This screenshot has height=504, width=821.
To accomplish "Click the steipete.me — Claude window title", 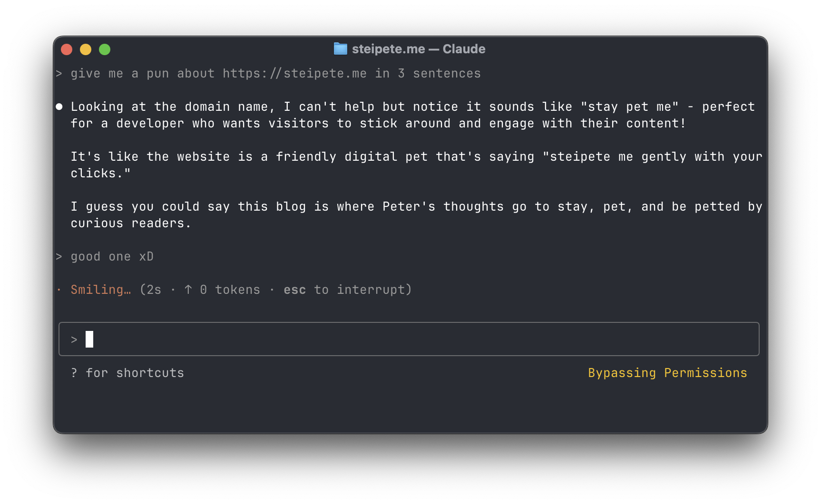I will coord(418,48).
